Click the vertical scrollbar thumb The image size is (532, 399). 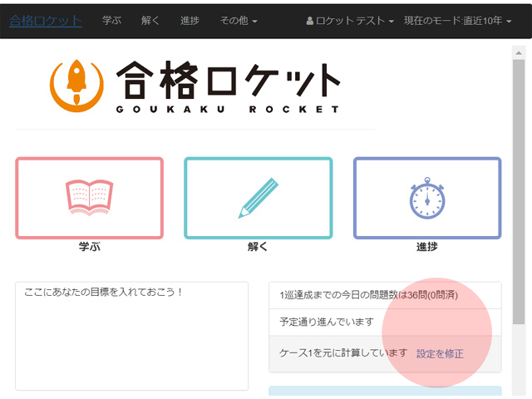(519, 192)
